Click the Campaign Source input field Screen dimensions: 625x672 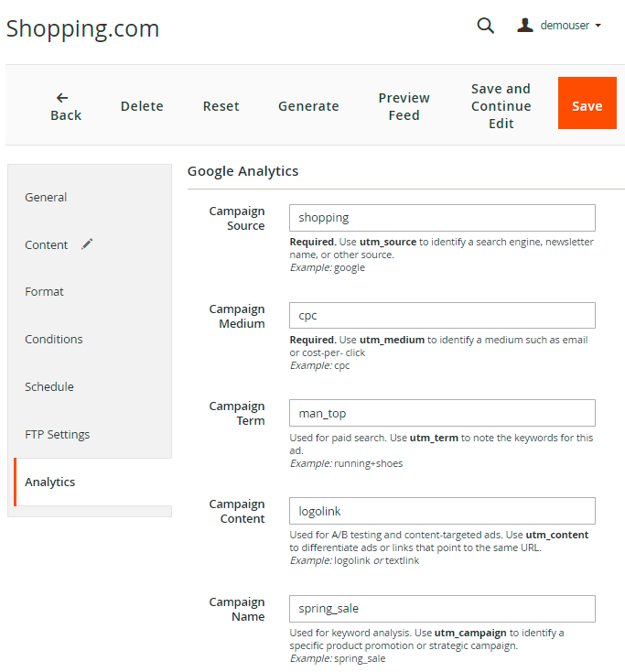tap(442, 218)
